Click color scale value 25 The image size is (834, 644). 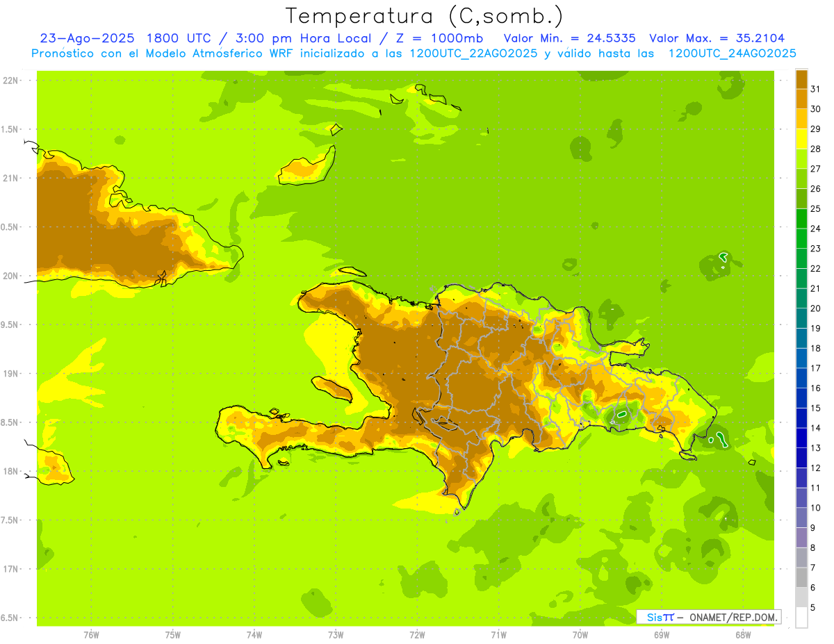click(815, 208)
